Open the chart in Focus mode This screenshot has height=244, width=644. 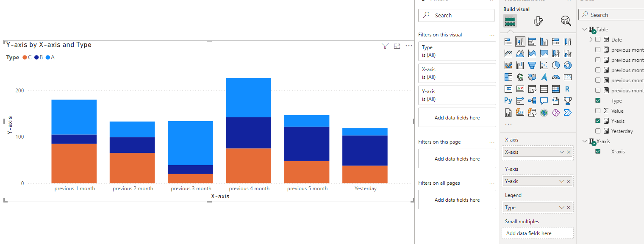pyautogui.click(x=397, y=46)
